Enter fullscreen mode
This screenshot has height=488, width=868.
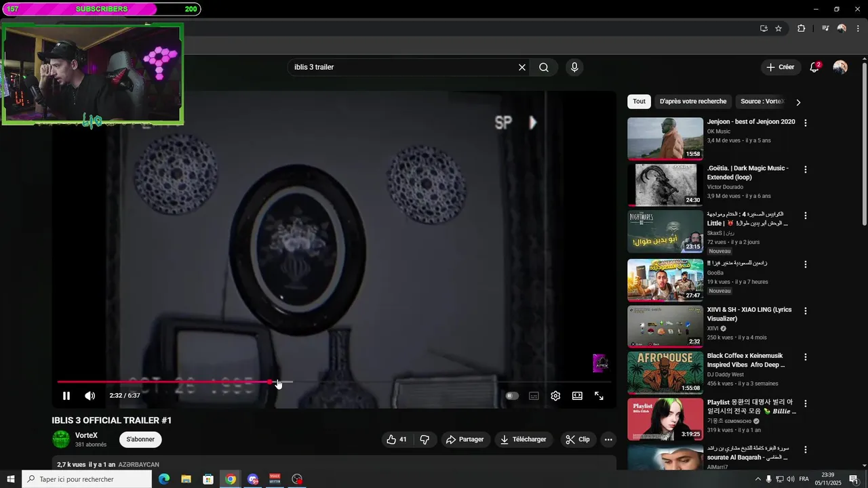tap(599, 396)
